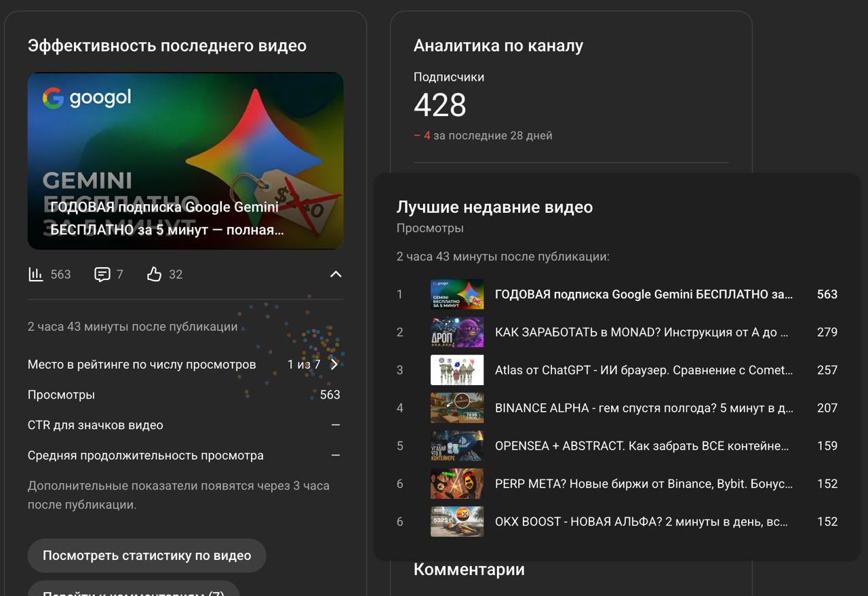Click the "Дополнительные показатели появятся через 3 часа" note

click(178, 496)
